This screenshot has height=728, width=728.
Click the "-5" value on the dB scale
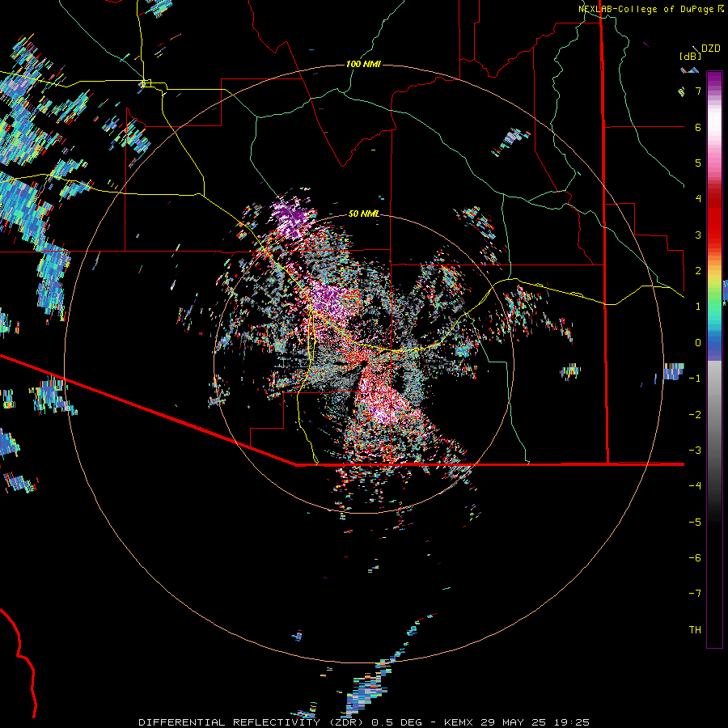[695, 523]
